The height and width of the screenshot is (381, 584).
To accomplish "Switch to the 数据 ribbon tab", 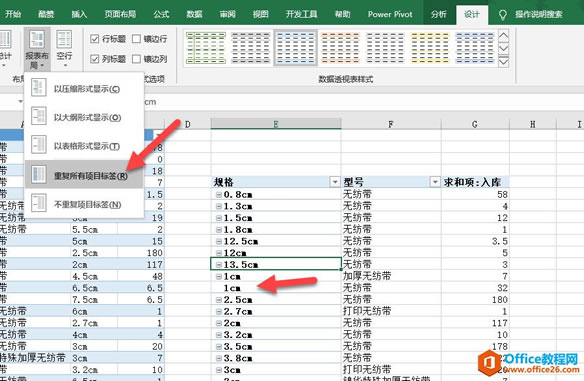I will point(194,14).
